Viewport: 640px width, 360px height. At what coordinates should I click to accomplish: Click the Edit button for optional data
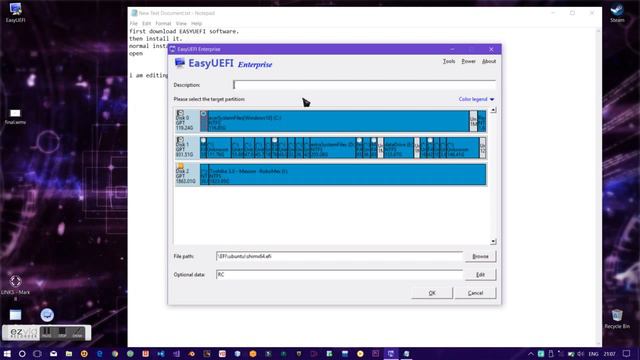coord(480,275)
